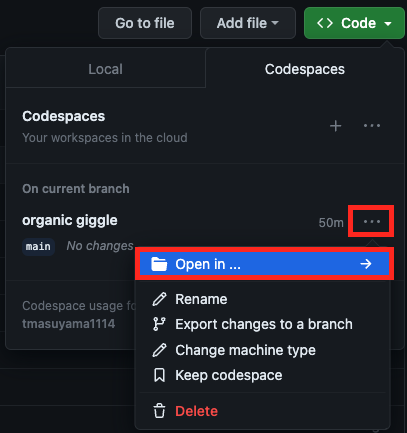Click the plus icon to create codespace
This screenshot has width=407, height=433.
[x=335, y=126]
